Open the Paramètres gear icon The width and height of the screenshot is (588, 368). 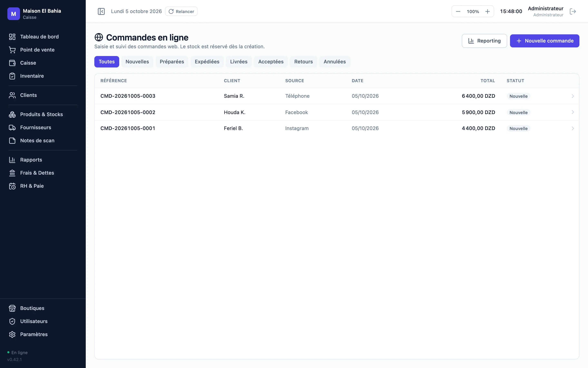tap(12, 335)
